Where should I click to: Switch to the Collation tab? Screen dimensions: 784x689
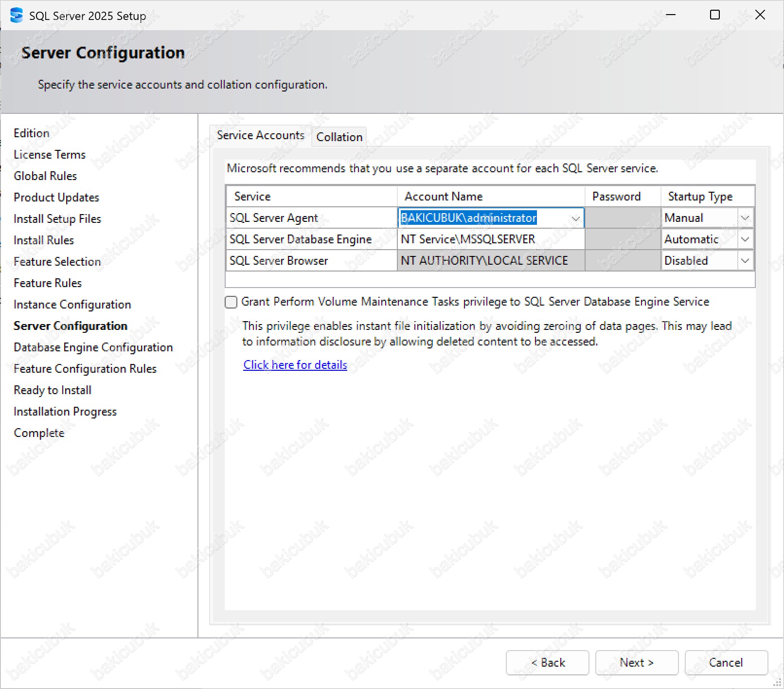click(339, 137)
